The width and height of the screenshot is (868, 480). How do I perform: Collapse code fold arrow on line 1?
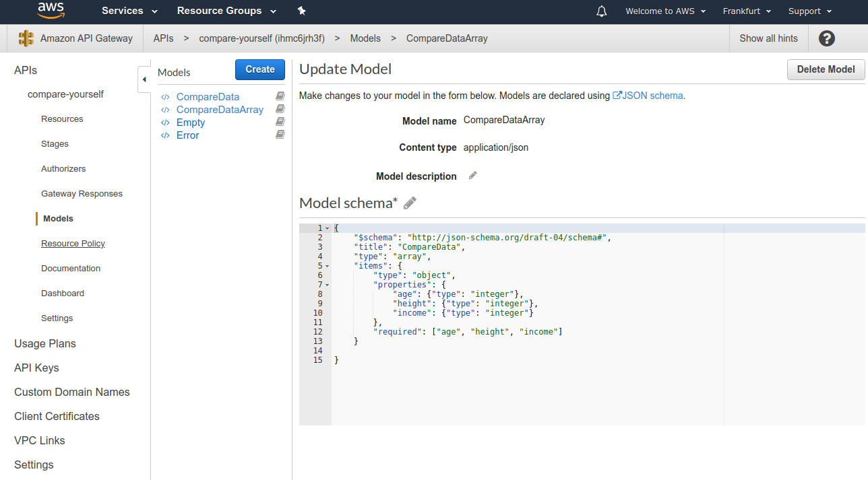coord(328,228)
